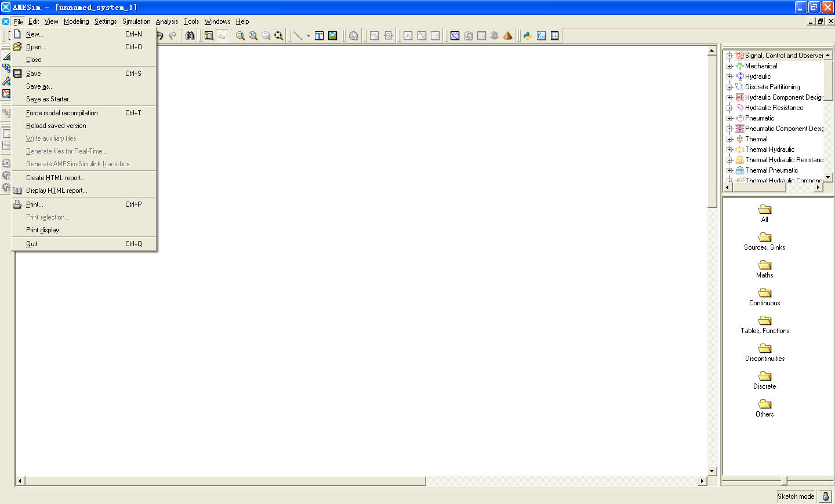Open the Discontinuities folder
Image resolution: width=835 pixels, height=504 pixels.
[765, 352]
